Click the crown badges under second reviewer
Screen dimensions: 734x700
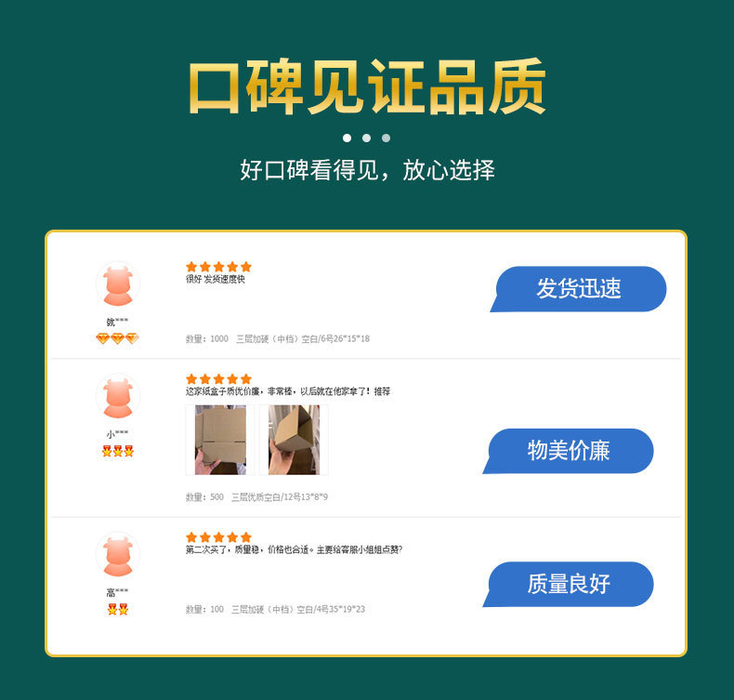tap(118, 451)
